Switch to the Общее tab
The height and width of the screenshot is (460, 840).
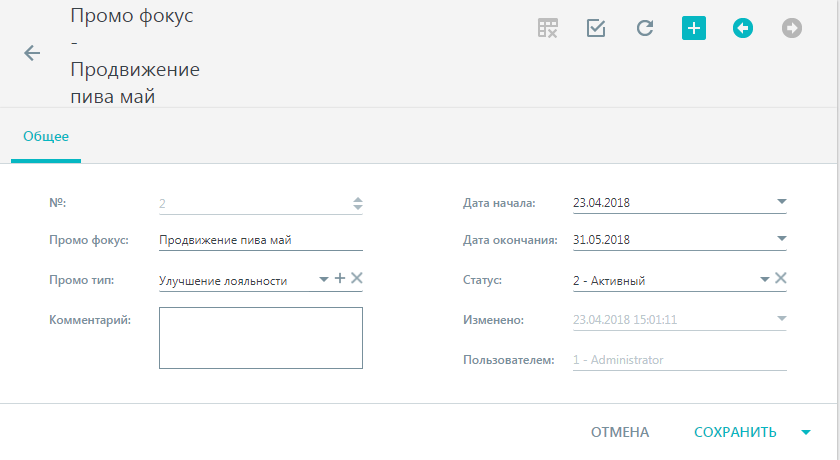46,137
